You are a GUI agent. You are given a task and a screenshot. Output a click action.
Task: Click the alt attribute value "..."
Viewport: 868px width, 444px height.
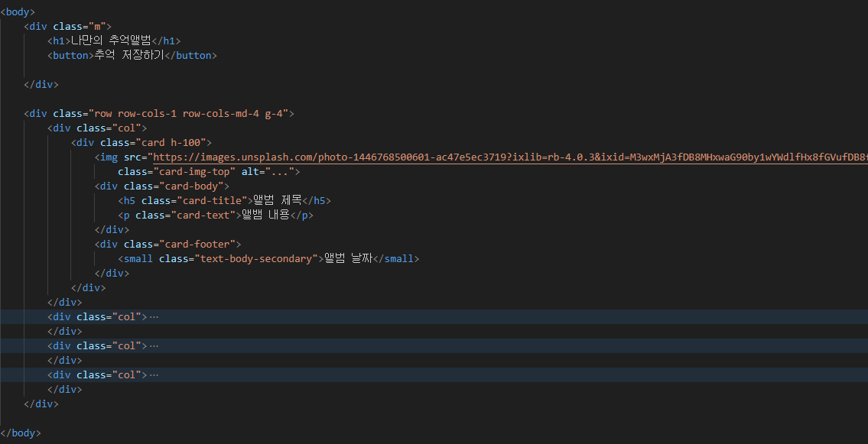coord(280,171)
